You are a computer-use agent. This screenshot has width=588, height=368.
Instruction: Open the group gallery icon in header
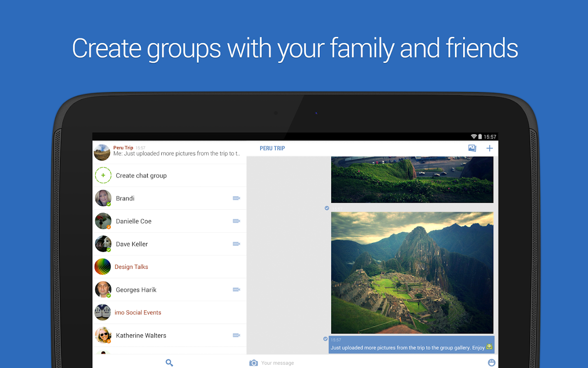472,148
